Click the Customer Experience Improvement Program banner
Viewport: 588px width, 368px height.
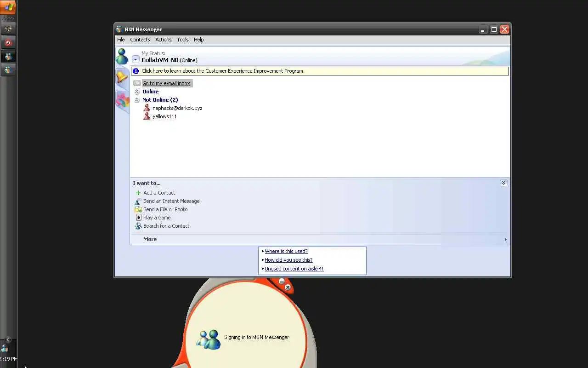(x=320, y=71)
